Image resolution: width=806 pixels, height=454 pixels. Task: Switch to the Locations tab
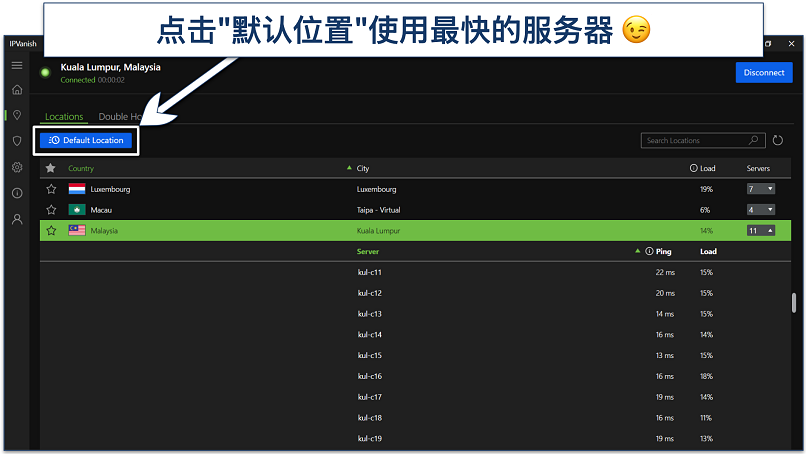[64, 117]
